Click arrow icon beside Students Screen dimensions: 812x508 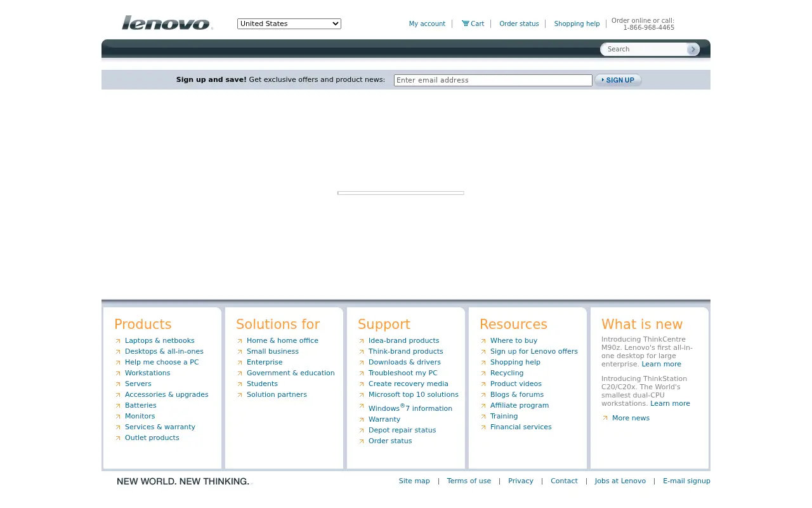pos(240,384)
